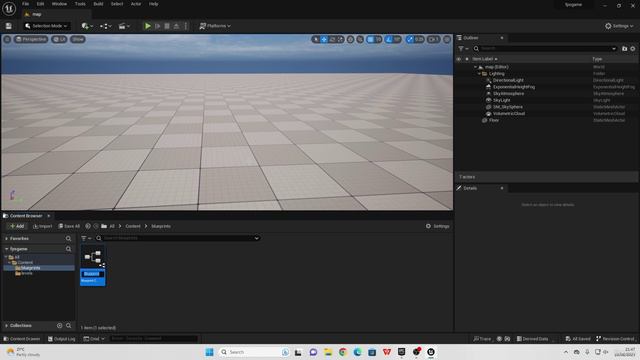Open Content Browser Settings
Viewport: 640px width, 360px height.
coord(438,226)
